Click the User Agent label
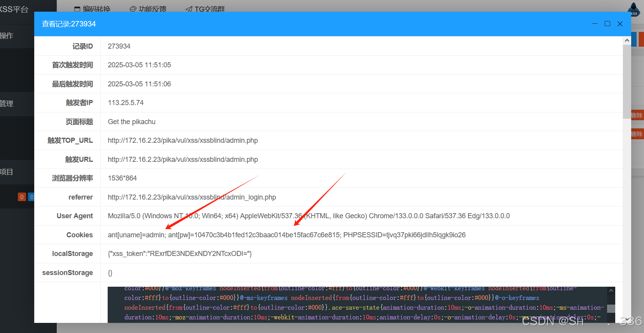Viewport: 644px width, 333px height. click(75, 216)
